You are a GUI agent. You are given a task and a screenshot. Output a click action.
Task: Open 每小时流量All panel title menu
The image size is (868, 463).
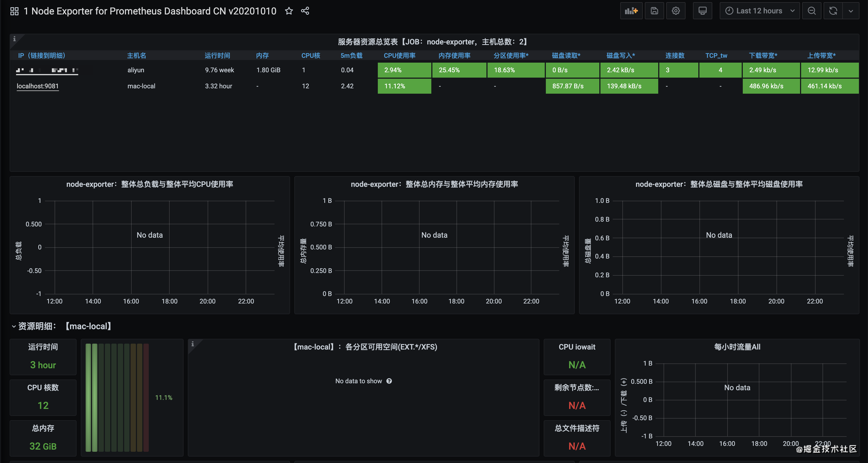(737, 347)
